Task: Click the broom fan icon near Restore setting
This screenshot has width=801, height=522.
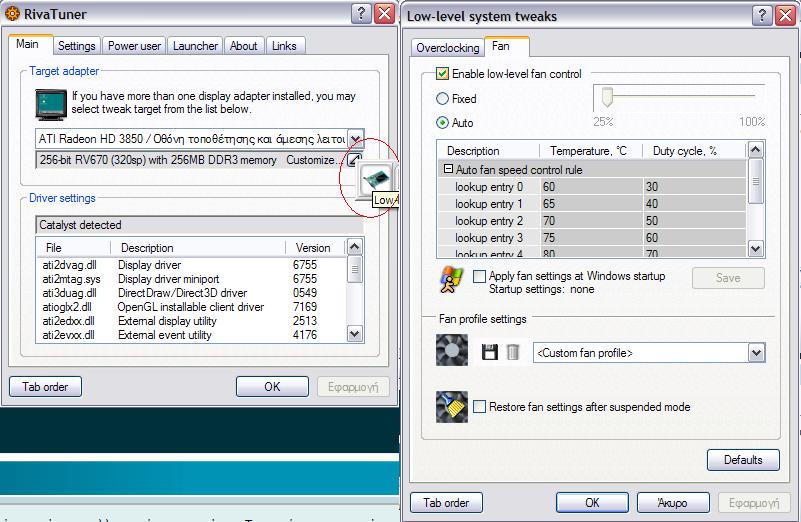Action: point(452,407)
